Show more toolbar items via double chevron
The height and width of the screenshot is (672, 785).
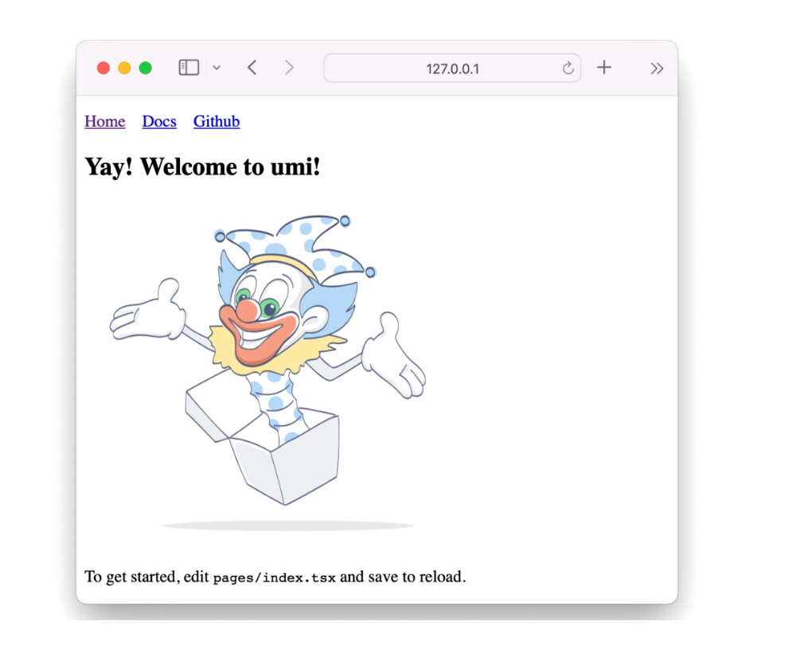point(656,68)
